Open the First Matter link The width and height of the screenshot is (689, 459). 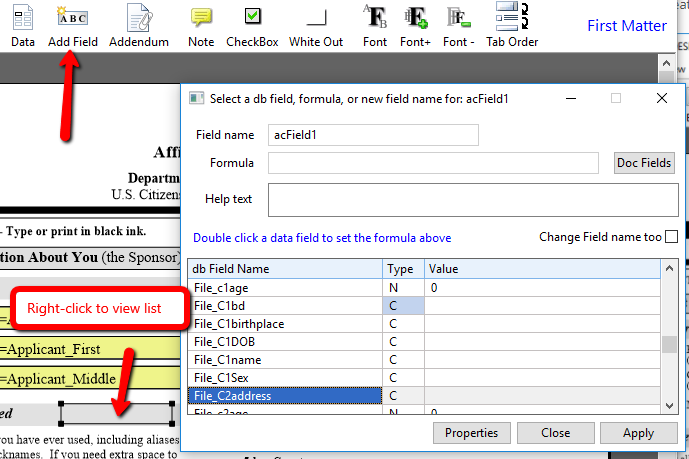click(x=627, y=26)
